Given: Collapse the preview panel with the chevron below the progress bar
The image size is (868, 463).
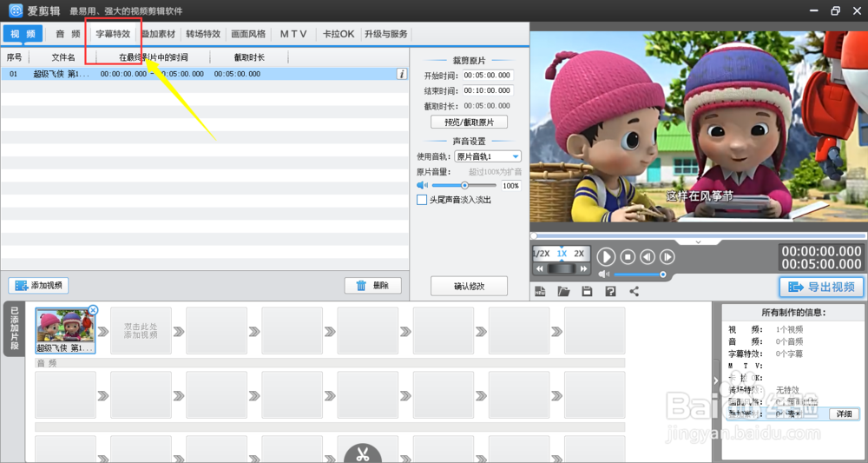Looking at the screenshot, I should tap(698, 242).
